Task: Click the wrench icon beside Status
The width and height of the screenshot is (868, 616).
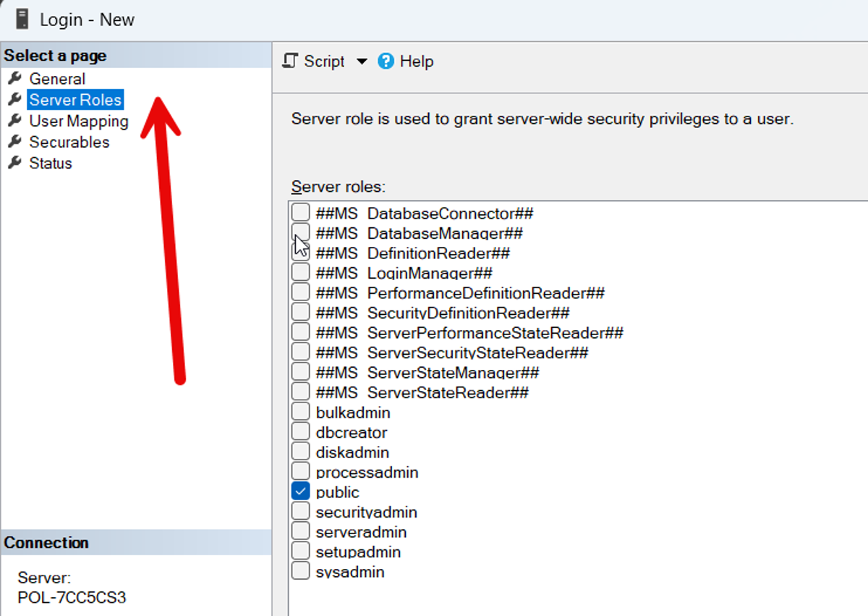Action: [x=14, y=162]
